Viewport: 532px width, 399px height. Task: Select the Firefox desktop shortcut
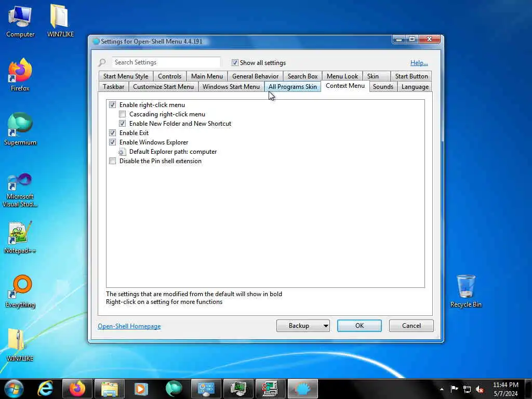pyautogui.click(x=20, y=75)
